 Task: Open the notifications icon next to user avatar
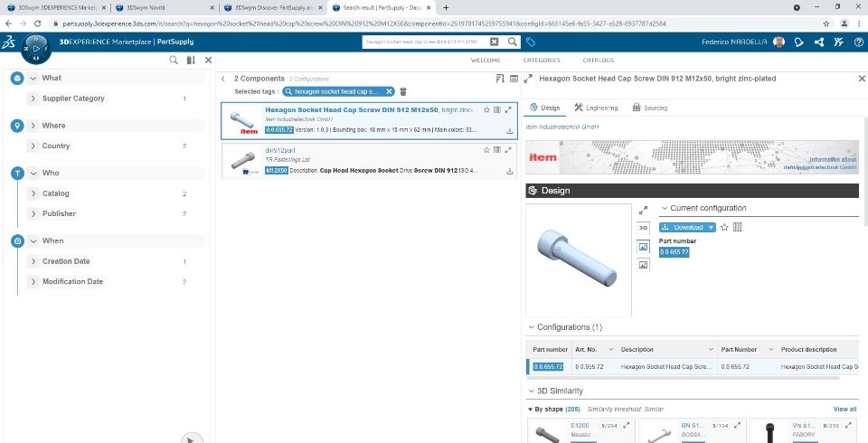coord(798,42)
